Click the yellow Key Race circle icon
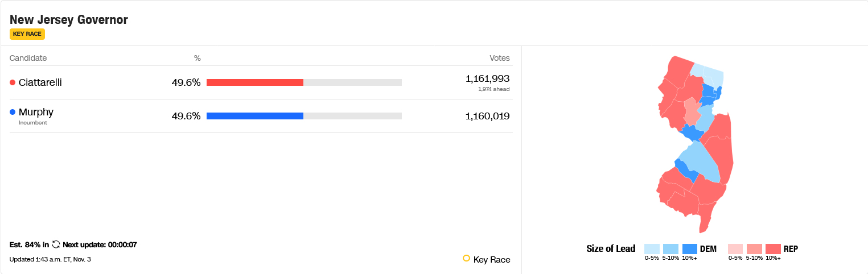Viewport: 868px width, 274px height. [x=466, y=259]
